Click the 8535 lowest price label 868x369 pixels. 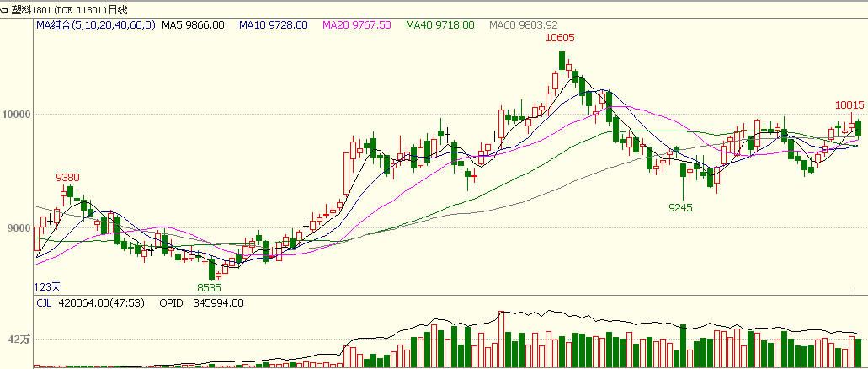[210, 287]
